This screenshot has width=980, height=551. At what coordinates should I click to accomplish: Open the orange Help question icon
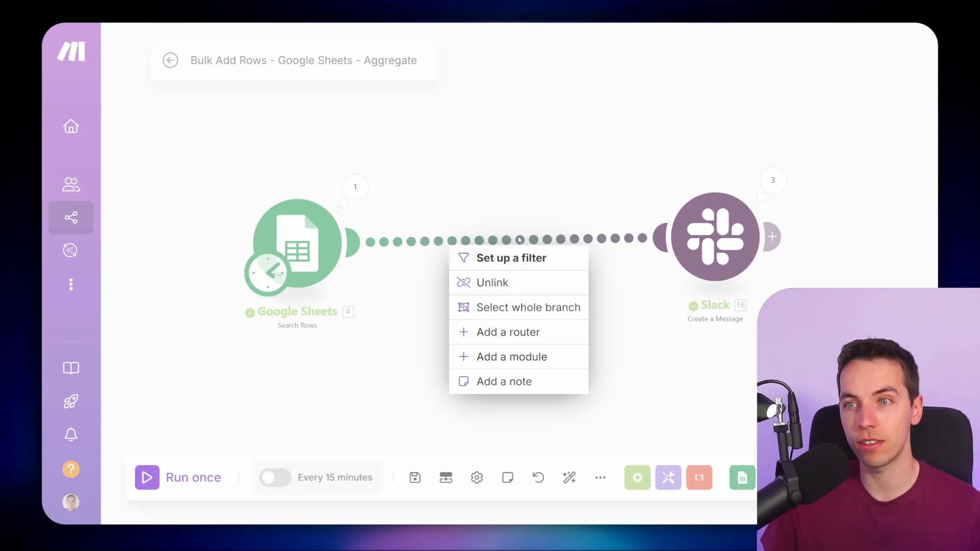click(71, 469)
